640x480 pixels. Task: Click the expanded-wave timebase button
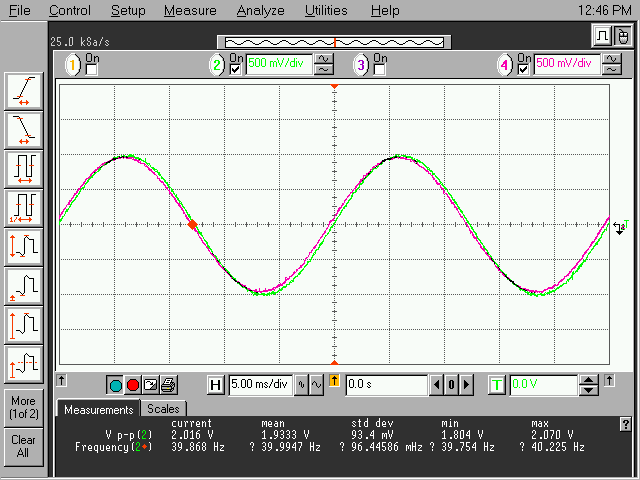click(316, 385)
